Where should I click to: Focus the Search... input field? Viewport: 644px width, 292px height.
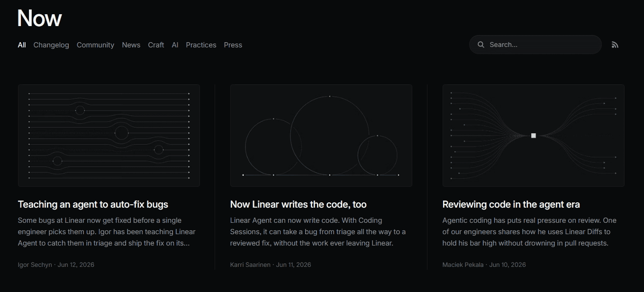click(x=535, y=45)
